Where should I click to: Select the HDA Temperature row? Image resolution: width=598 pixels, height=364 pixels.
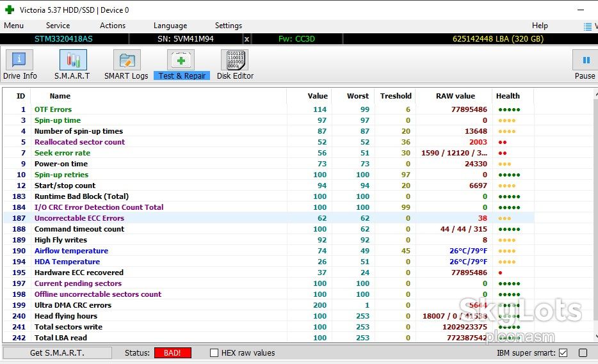pyautogui.click(x=268, y=262)
